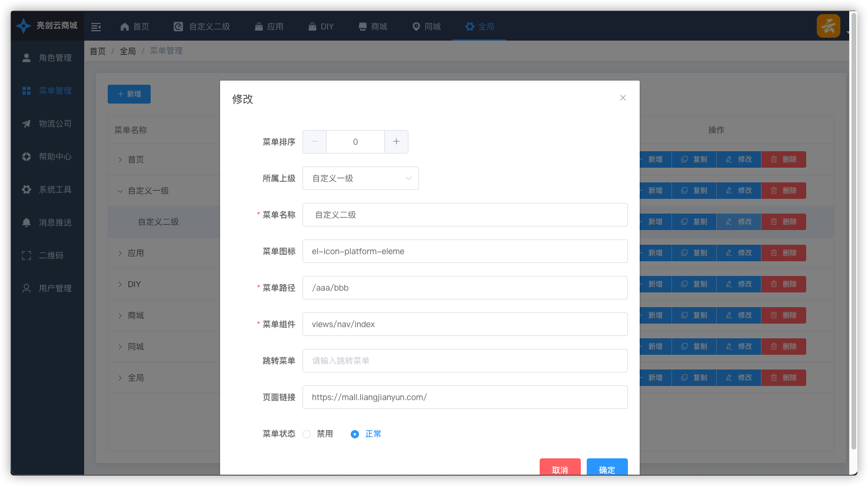The height and width of the screenshot is (486, 868).
Task: Click the 菜单组件 input field
Action: click(465, 324)
